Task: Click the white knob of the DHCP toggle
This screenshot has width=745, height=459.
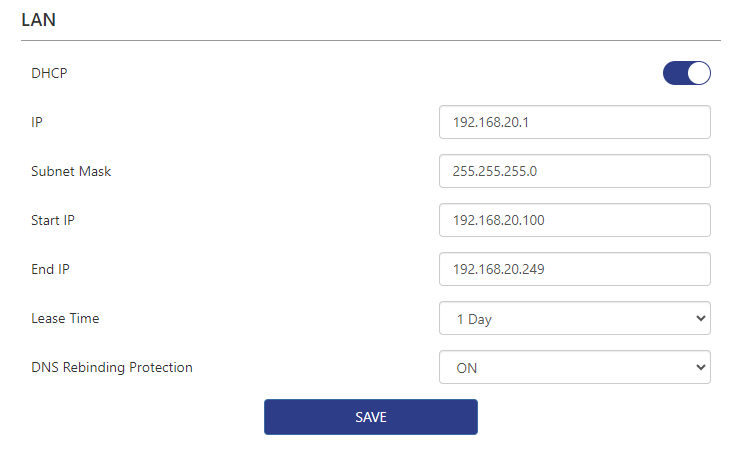Action: [x=698, y=73]
